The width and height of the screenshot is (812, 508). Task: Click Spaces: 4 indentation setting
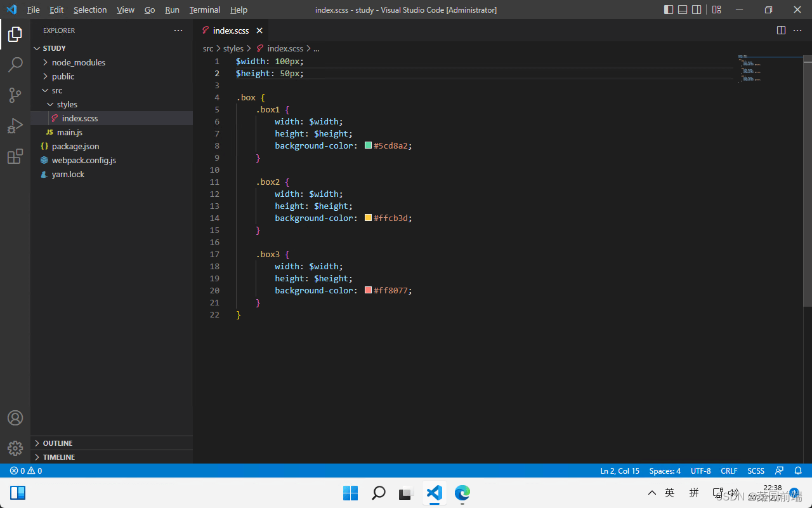(665, 471)
